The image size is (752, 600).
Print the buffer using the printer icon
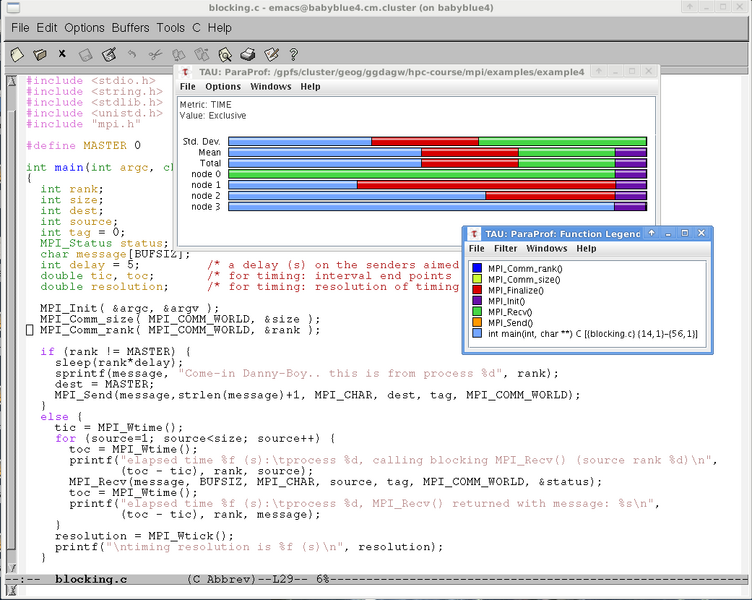click(x=248, y=54)
